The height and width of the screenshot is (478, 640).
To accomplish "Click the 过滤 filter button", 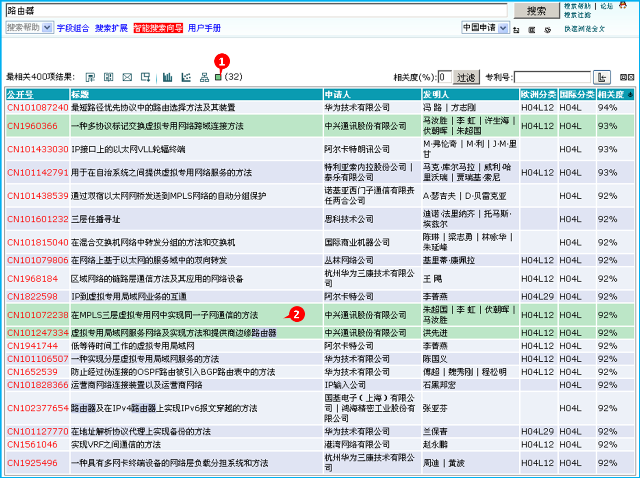I will tap(466, 77).
